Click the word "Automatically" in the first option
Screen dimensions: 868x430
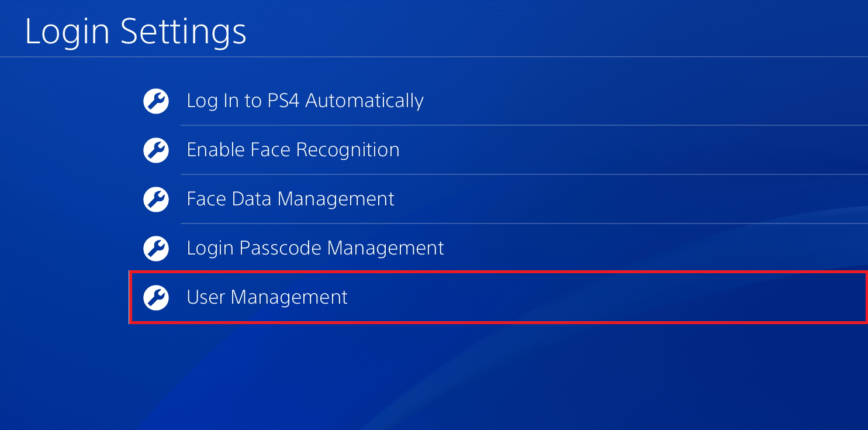[364, 101]
